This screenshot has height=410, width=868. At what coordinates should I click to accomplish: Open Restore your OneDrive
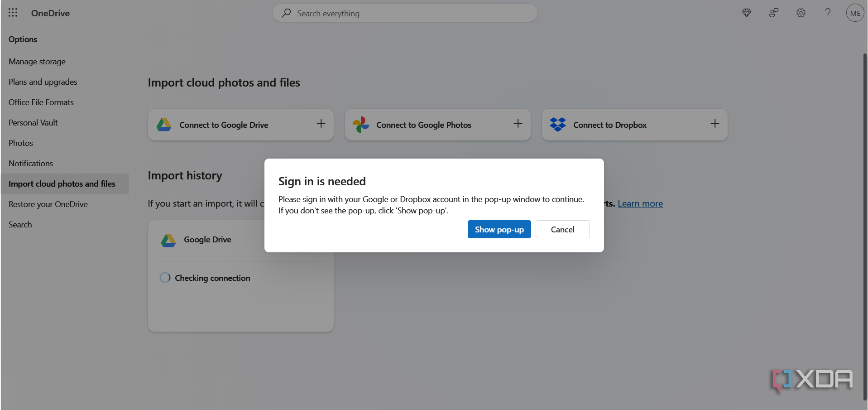point(48,204)
